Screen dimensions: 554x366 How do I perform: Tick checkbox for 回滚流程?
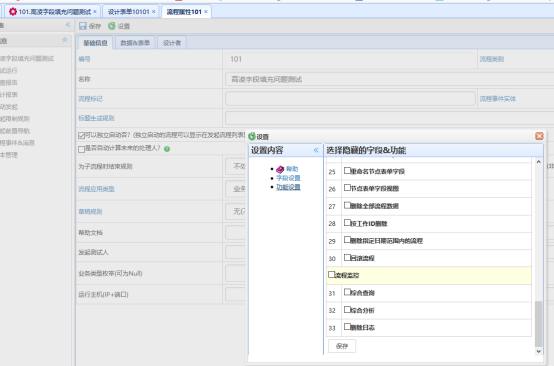(x=347, y=257)
